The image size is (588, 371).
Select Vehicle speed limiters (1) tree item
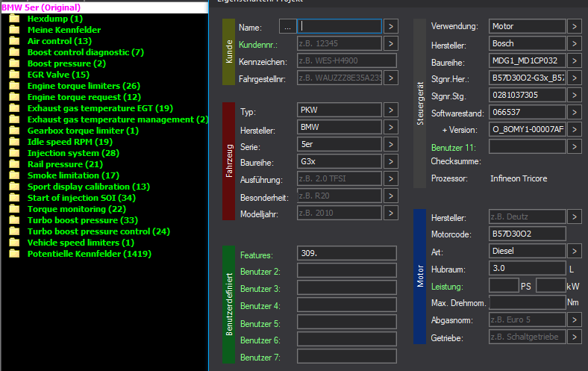tap(81, 243)
